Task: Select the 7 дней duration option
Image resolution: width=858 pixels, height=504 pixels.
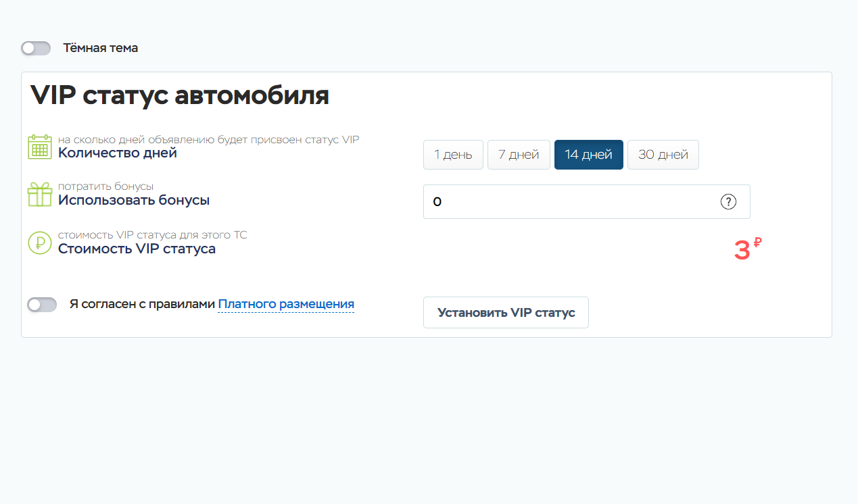Action: pyautogui.click(x=519, y=155)
